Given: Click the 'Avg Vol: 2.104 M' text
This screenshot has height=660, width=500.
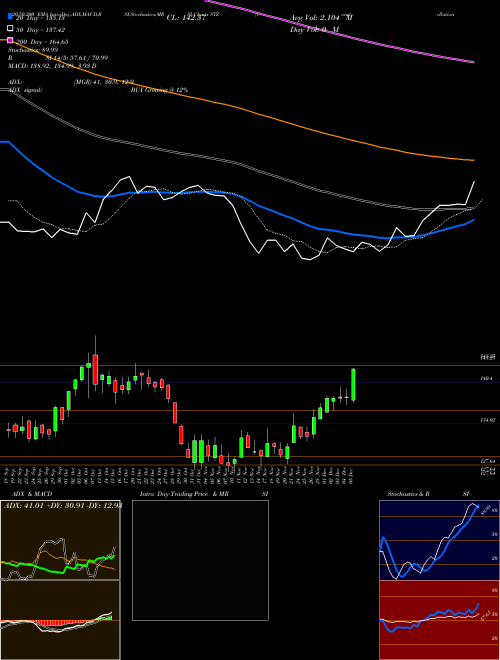Looking at the screenshot, I should click(x=322, y=18).
